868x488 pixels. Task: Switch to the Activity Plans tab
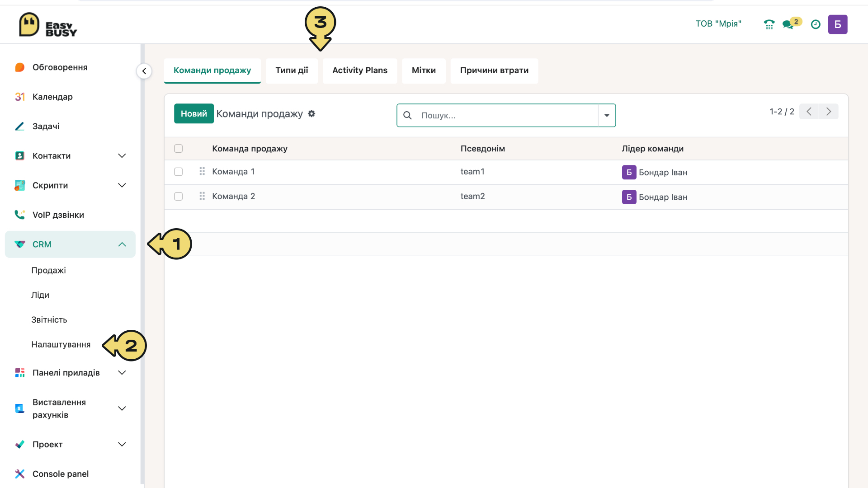coord(360,70)
